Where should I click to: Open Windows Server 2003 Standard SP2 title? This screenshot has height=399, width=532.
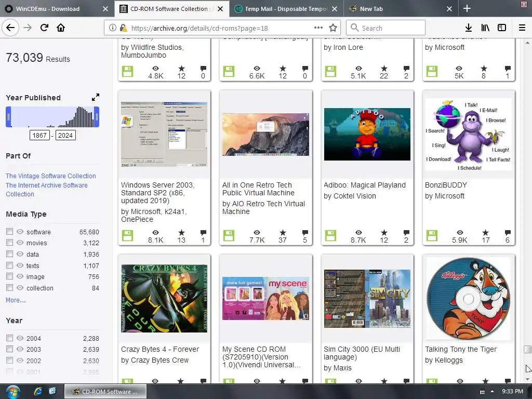point(158,193)
